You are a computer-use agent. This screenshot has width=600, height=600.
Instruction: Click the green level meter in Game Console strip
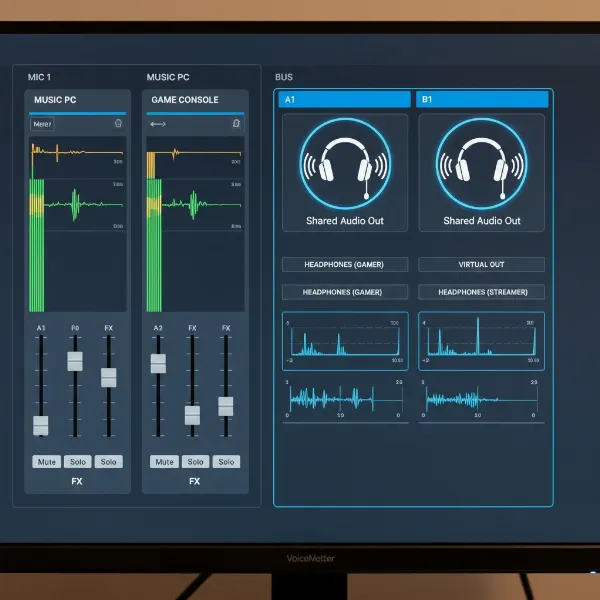point(154,245)
